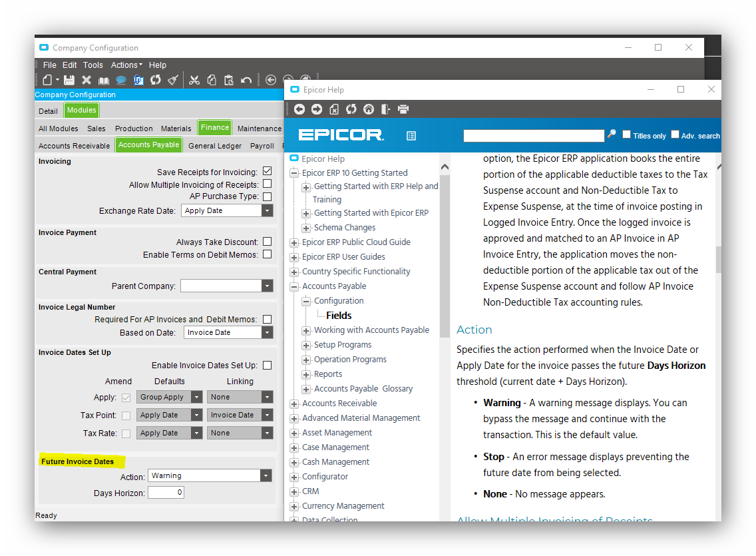Open Cash Management help topic
Viewport: 756px width, 556px height.
(x=335, y=462)
